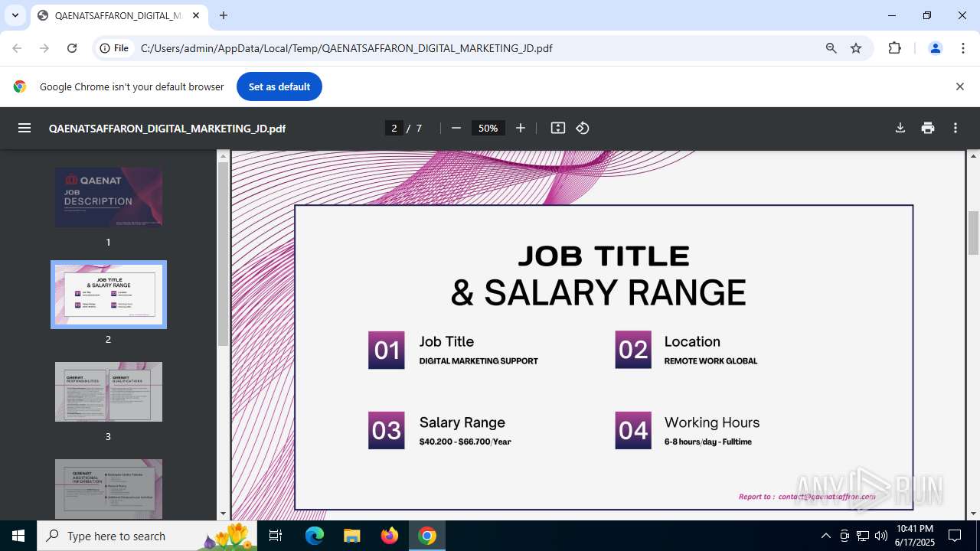Click the document vertical scrollbar thumb
The height and width of the screenshot is (551, 980).
tap(973, 233)
